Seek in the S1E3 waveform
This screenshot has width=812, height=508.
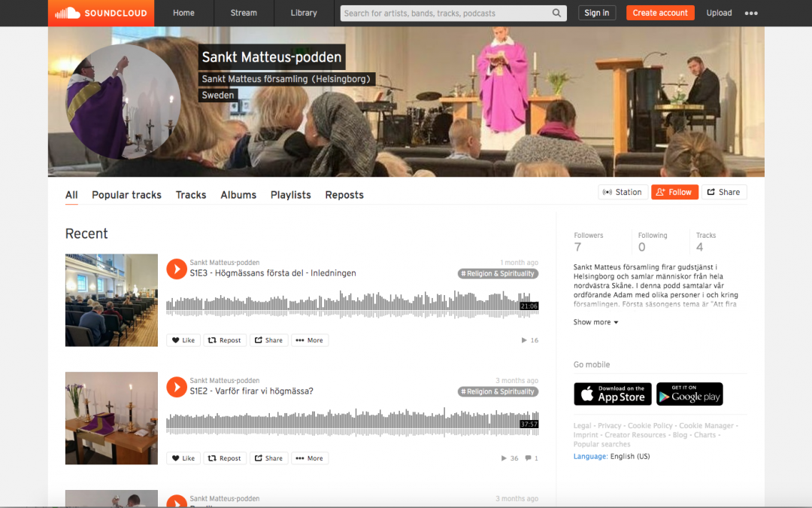coord(352,305)
